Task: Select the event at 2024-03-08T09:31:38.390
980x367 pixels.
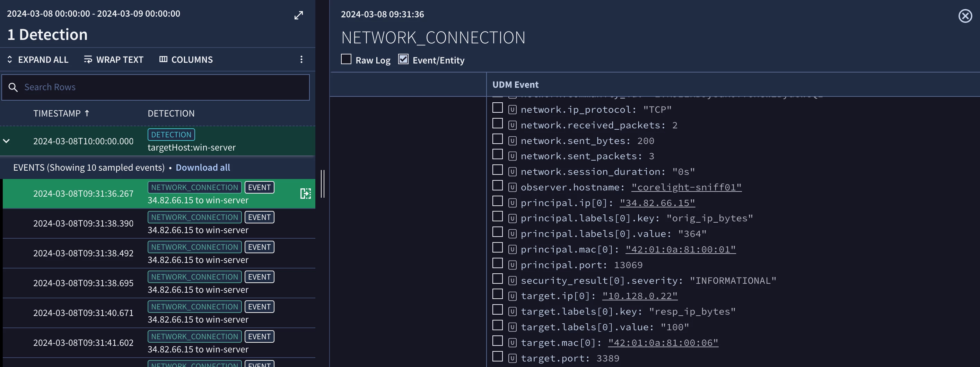Action: point(159,223)
